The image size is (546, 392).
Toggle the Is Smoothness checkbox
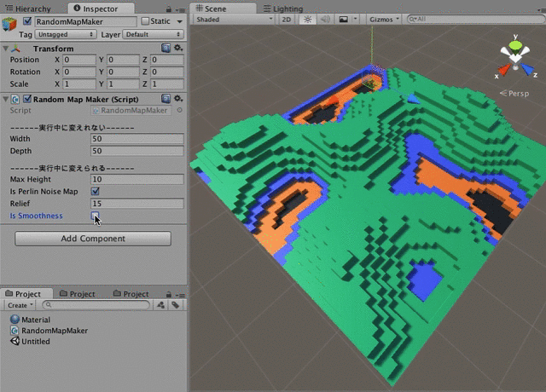[x=95, y=216]
